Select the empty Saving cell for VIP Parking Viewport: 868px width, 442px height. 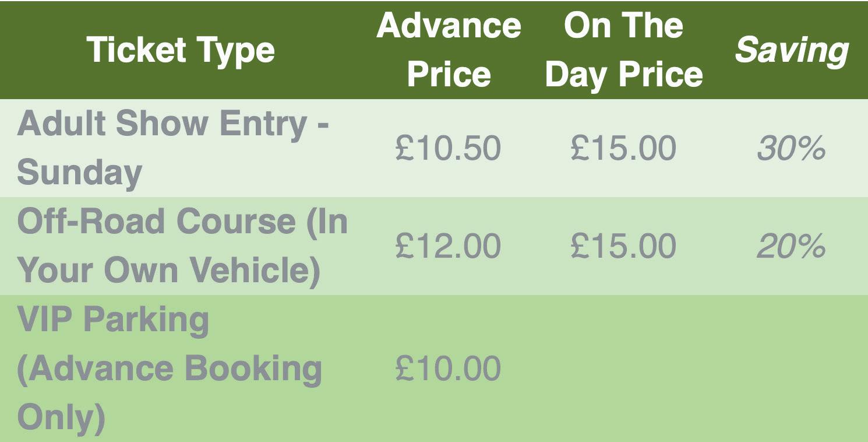tap(791, 369)
